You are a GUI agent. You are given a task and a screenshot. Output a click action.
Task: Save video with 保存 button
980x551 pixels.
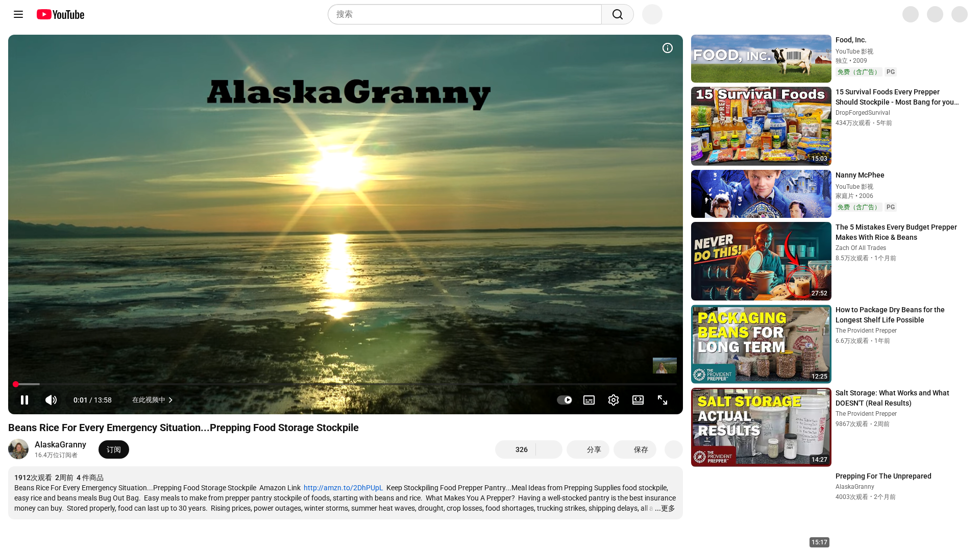pyautogui.click(x=635, y=449)
